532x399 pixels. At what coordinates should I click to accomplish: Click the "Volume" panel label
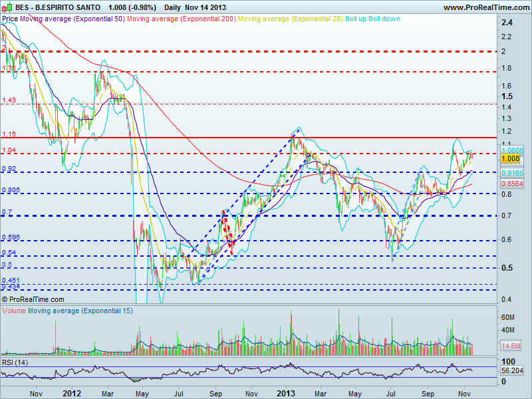13,311
